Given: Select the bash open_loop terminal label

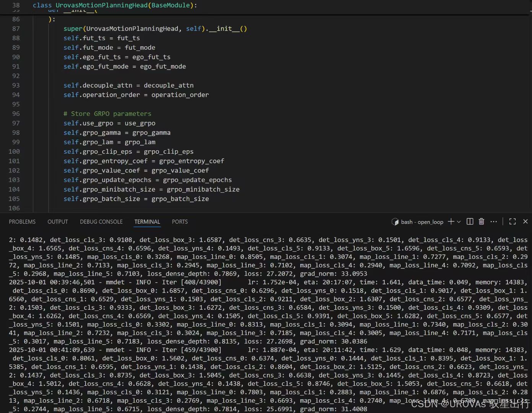Looking at the screenshot, I should [x=422, y=222].
